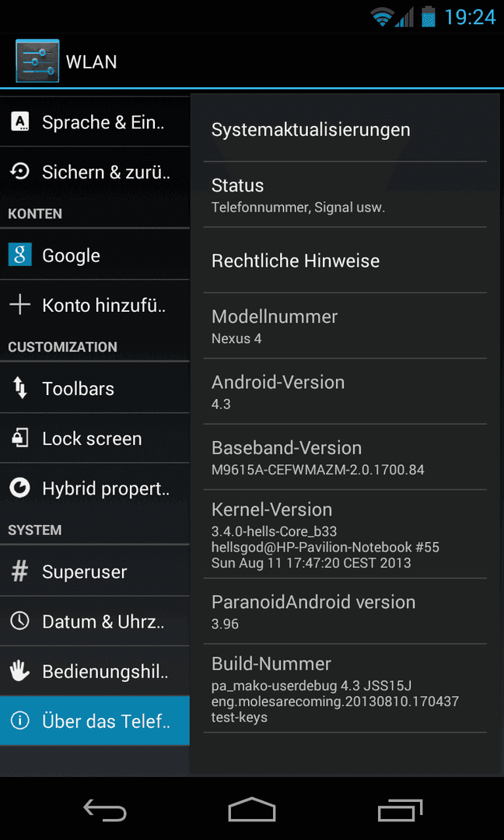This screenshot has height=840, width=504.
Task: Tap the Superuser hash icon
Action: (x=19, y=572)
